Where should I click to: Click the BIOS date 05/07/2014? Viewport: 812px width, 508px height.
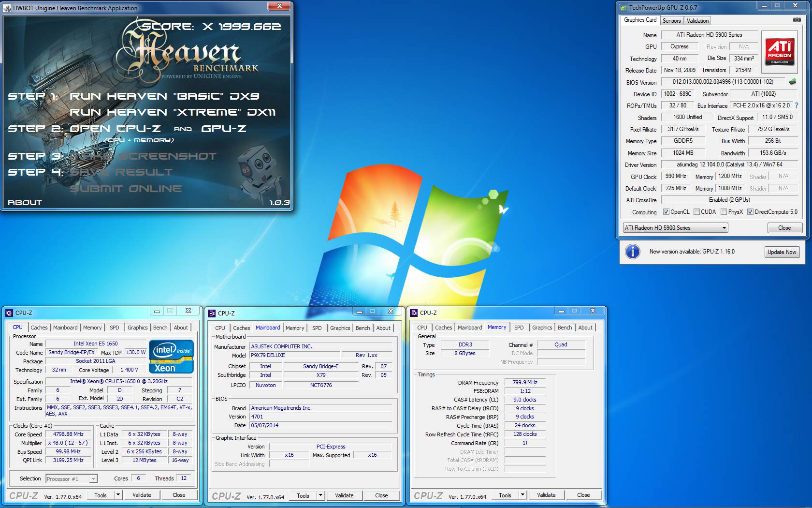[320, 425]
